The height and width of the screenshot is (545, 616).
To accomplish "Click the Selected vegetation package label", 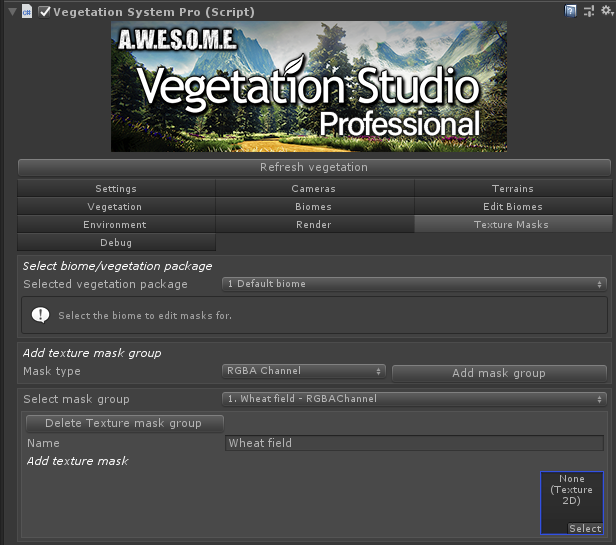I will coord(105,284).
